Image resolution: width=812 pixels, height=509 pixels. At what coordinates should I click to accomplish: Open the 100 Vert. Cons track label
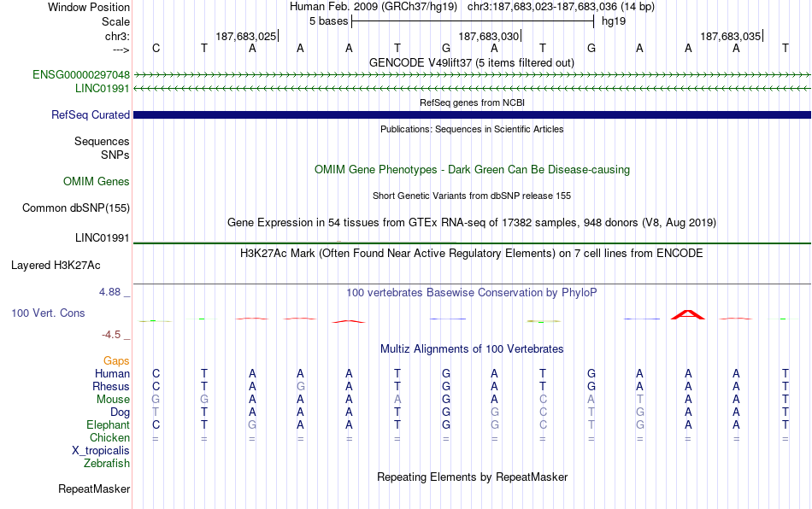(x=48, y=313)
